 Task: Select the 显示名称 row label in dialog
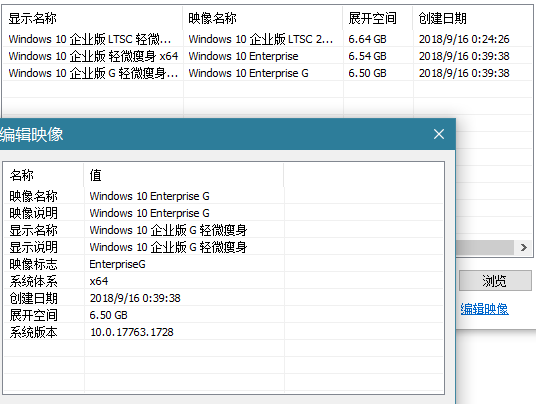[x=33, y=230]
